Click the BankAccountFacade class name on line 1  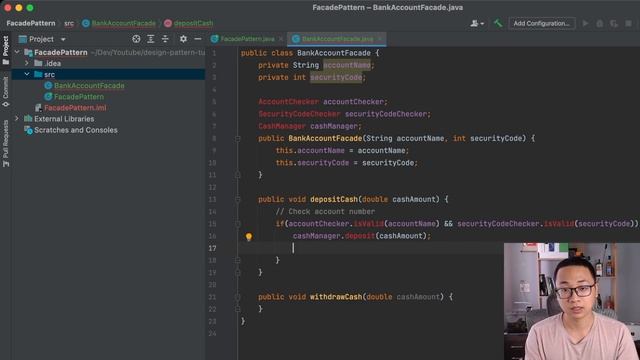[334, 53]
